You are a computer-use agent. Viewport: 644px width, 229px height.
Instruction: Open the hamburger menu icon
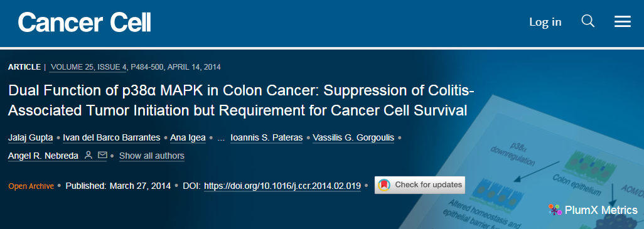[x=622, y=22]
